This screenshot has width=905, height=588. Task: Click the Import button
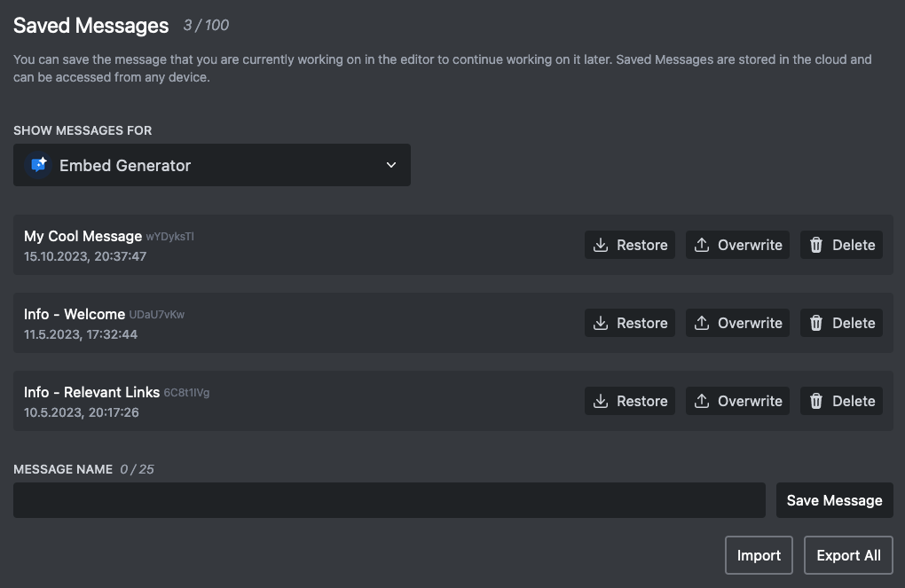point(759,555)
